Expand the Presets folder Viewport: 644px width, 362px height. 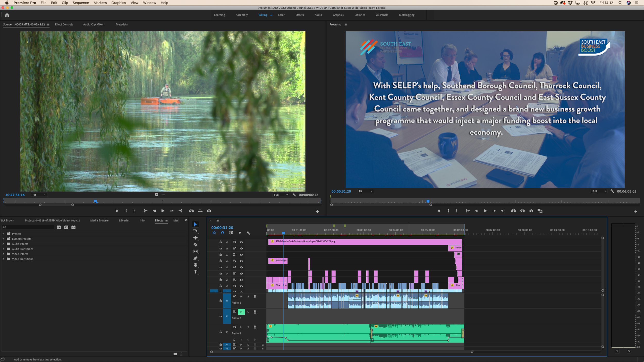coord(3,234)
